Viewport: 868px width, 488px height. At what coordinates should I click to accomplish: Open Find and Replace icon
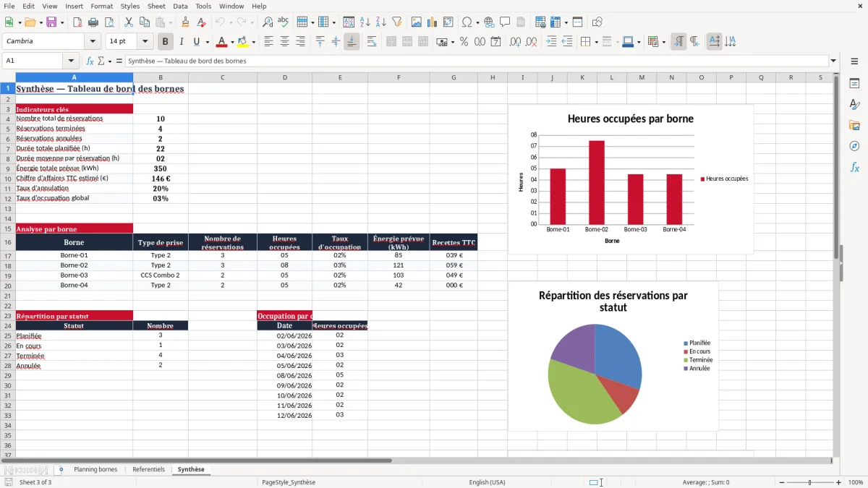pyautogui.click(x=268, y=22)
